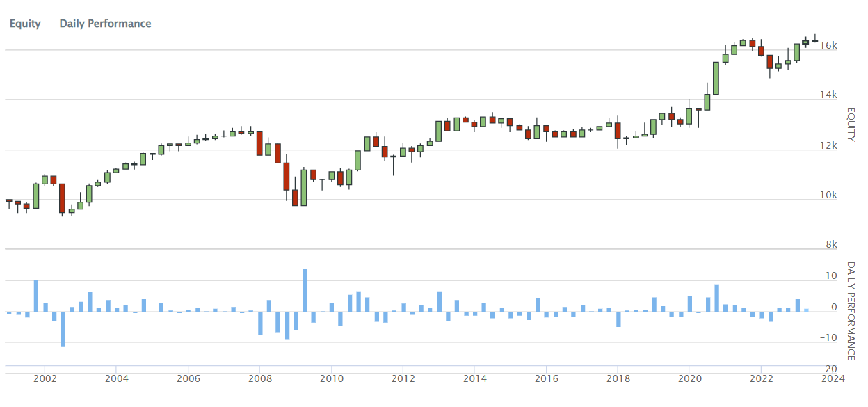868x407 pixels.
Task: Click the 2014 x-axis year label
Action: pyautogui.click(x=474, y=379)
